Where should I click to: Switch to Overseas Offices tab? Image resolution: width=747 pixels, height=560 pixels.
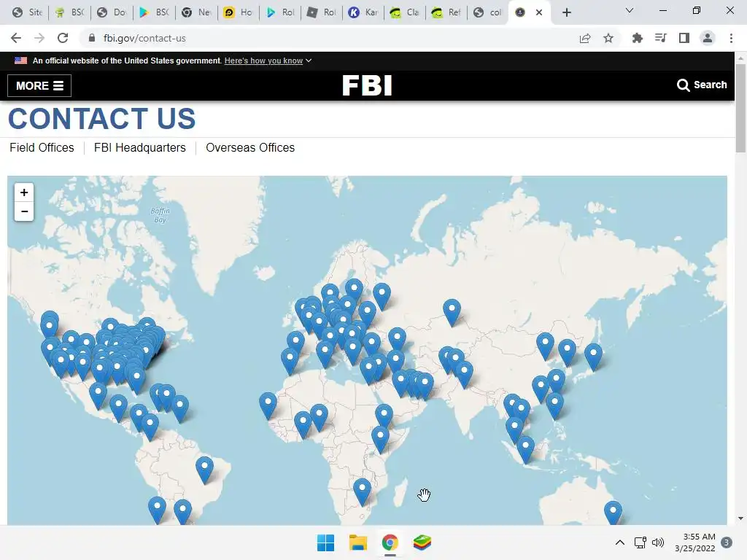tap(250, 147)
